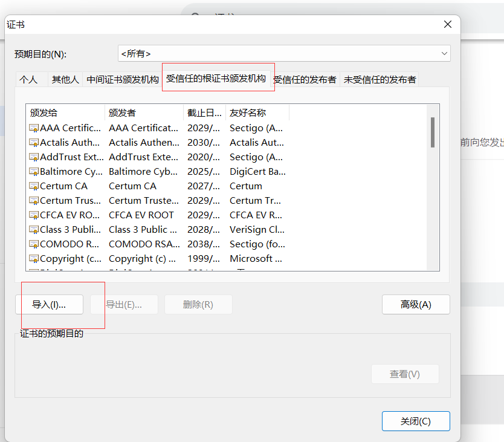
Task: Click the 导入(I)... button
Action: [49, 305]
